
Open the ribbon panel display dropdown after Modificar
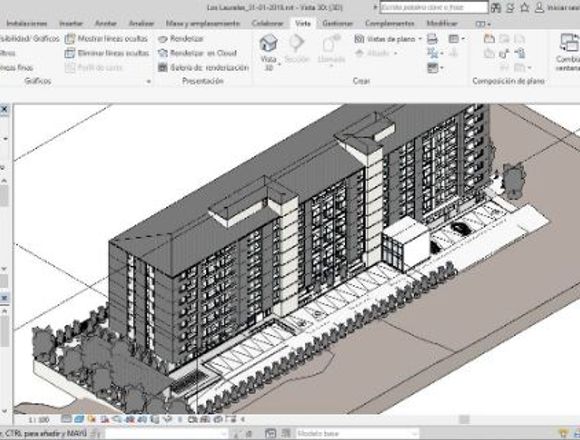tap(483, 24)
